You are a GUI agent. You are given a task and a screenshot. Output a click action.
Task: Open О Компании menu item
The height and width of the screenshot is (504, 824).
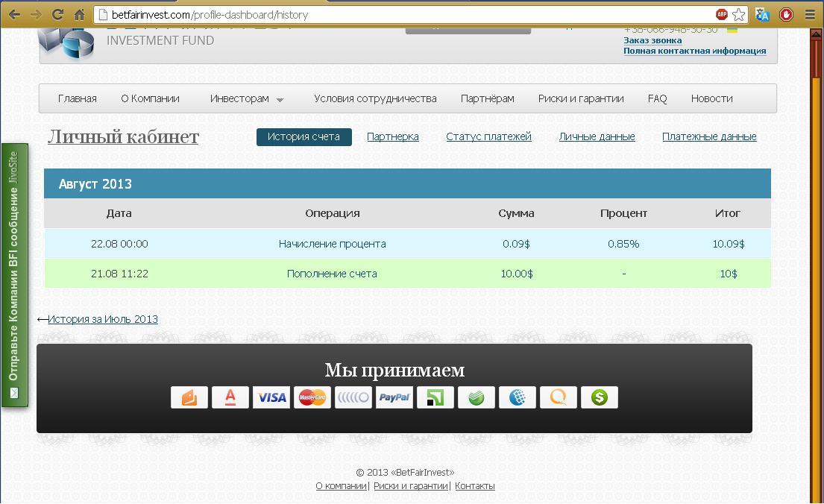tap(151, 99)
